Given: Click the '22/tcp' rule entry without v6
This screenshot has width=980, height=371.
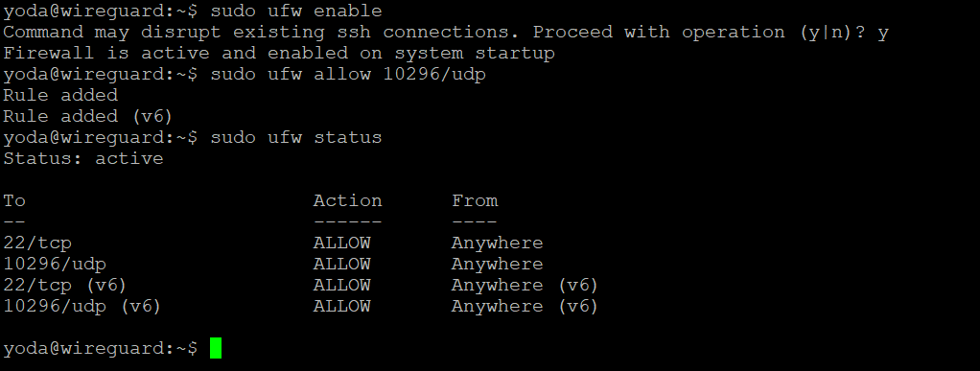Looking at the screenshot, I should click(x=37, y=243).
